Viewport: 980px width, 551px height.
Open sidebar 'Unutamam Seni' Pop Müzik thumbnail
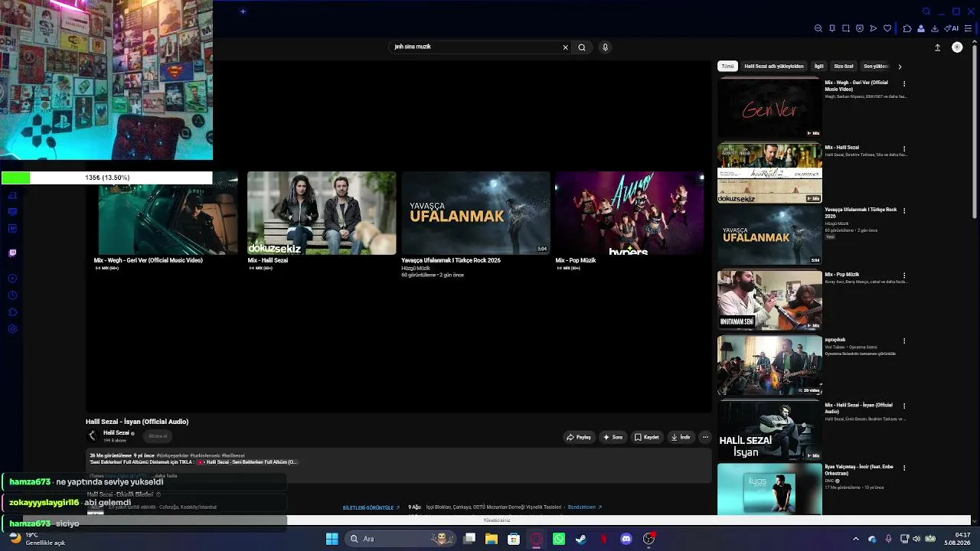[769, 299]
